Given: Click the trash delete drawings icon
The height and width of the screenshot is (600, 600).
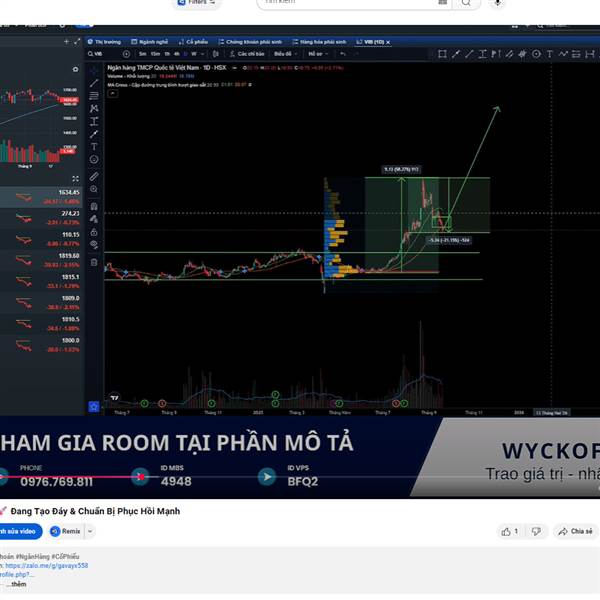Looking at the screenshot, I should click(x=94, y=262).
